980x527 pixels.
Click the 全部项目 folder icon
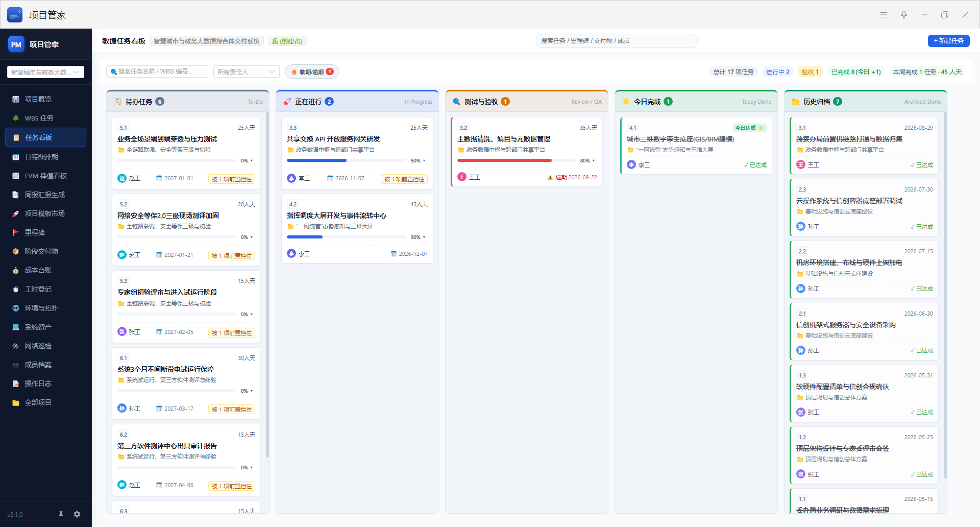point(16,402)
